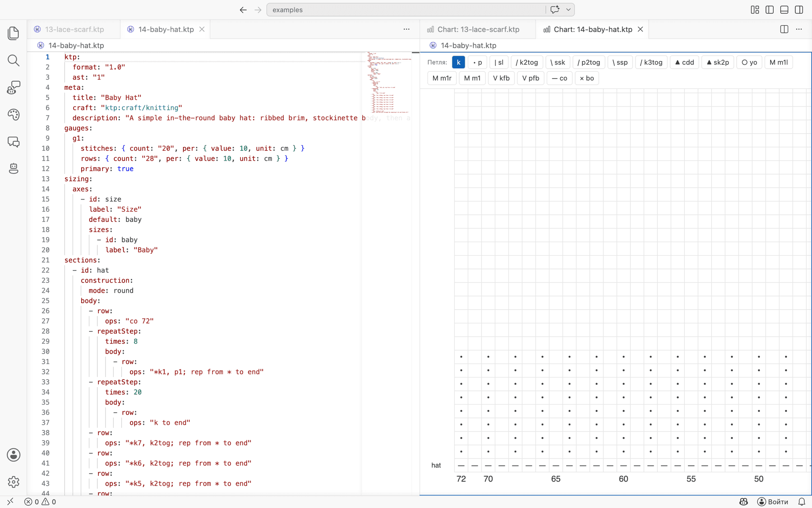The image size is (812, 508).
Task: Click the code minimap preview
Action: [388, 82]
